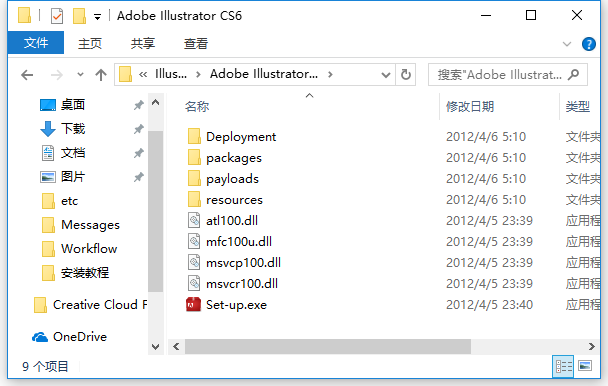
Task: Expand the ribbon with the chevron
Action: click(x=567, y=44)
